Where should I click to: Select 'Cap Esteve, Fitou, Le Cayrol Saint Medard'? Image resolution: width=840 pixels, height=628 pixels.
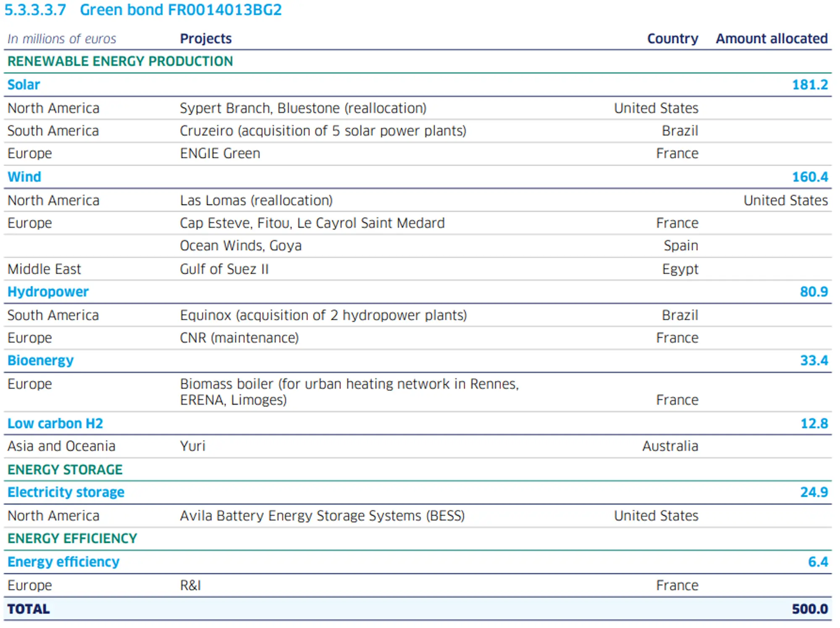pyautogui.click(x=312, y=223)
